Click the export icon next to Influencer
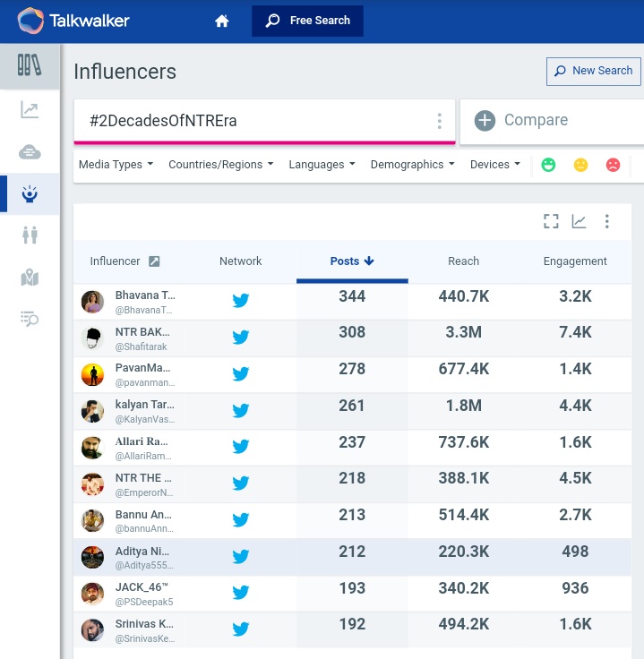Viewport: 644px width, 659px height. click(x=154, y=261)
